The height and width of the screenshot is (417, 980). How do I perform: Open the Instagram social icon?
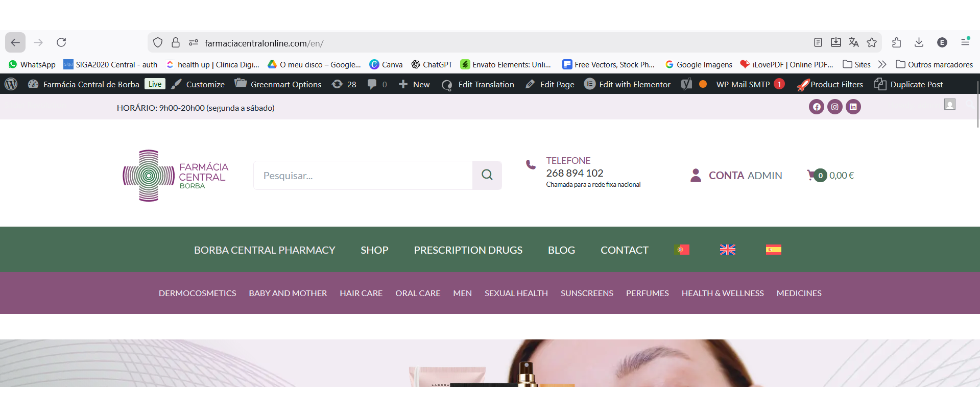[834, 107]
